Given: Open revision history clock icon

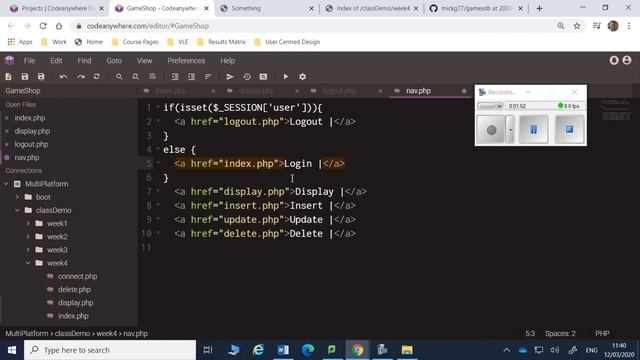Looking at the screenshot, I should pos(247,77).
